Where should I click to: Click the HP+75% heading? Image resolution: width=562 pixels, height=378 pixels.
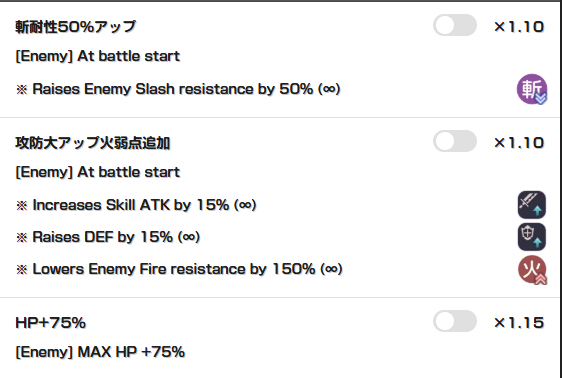point(51,323)
